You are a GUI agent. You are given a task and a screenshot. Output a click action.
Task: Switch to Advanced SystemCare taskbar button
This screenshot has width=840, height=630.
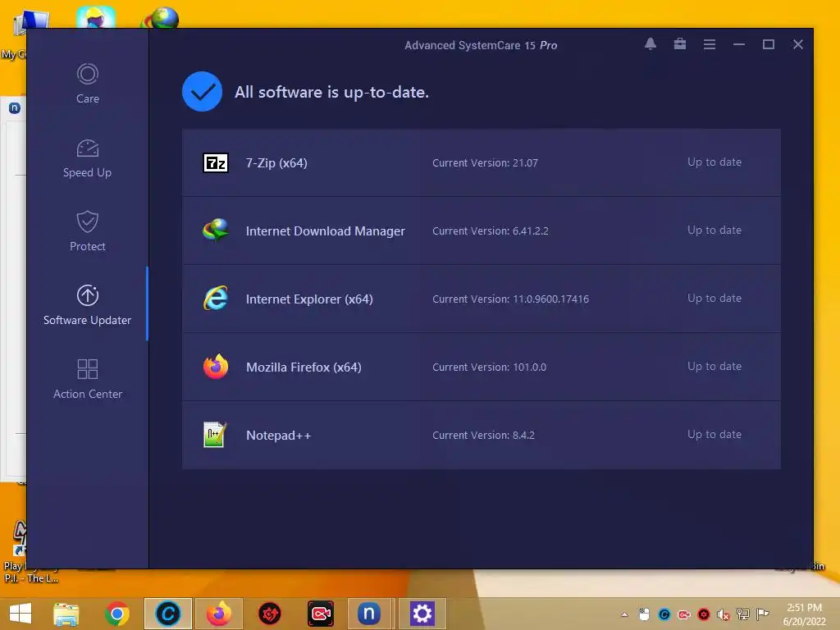click(x=167, y=614)
